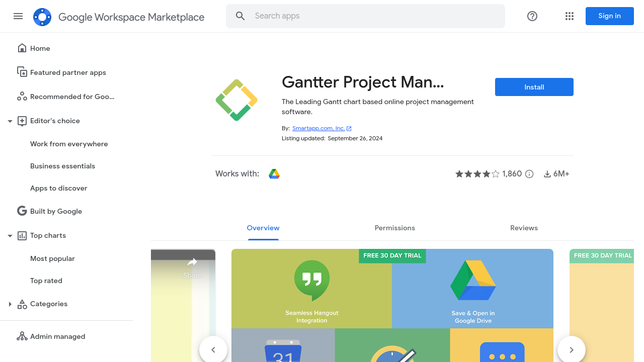Screen dimensions: 644x362
Task: Click the rating info circle icon
Action: click(x=529, y=174)
